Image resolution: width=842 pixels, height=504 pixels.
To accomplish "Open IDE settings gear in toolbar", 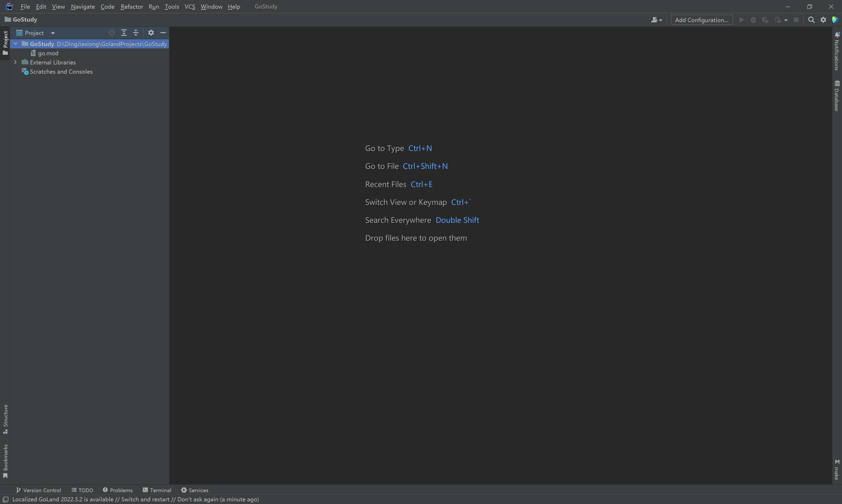I will (823, 20).
